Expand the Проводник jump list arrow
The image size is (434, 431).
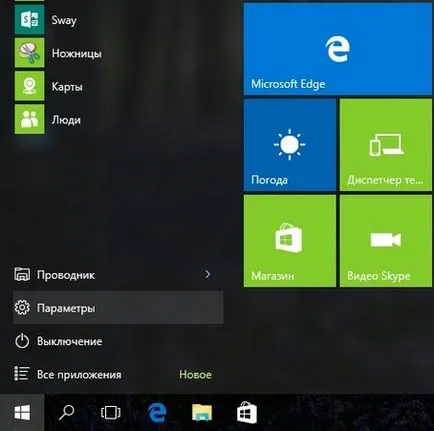pyautogui.click(x=208, y=274)
